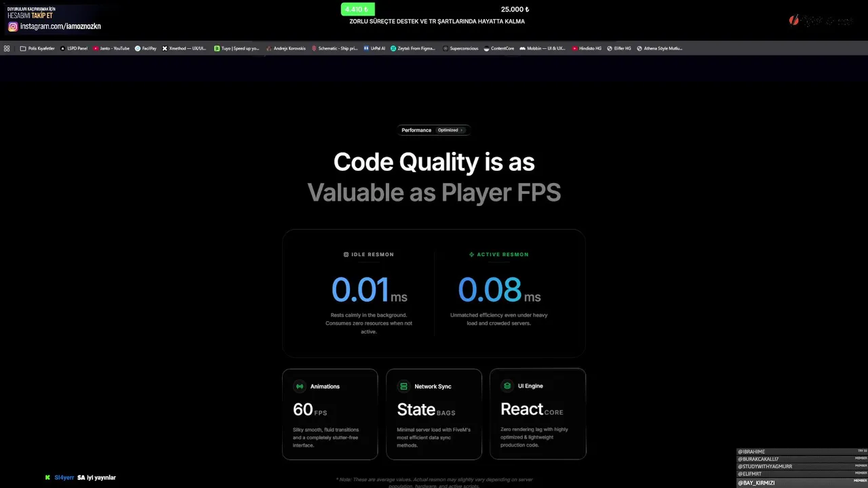This screenshot has height=488, width=868.
Task: Open the Athena Söyle Mutlu bookmark
Action: coord(659,49)
